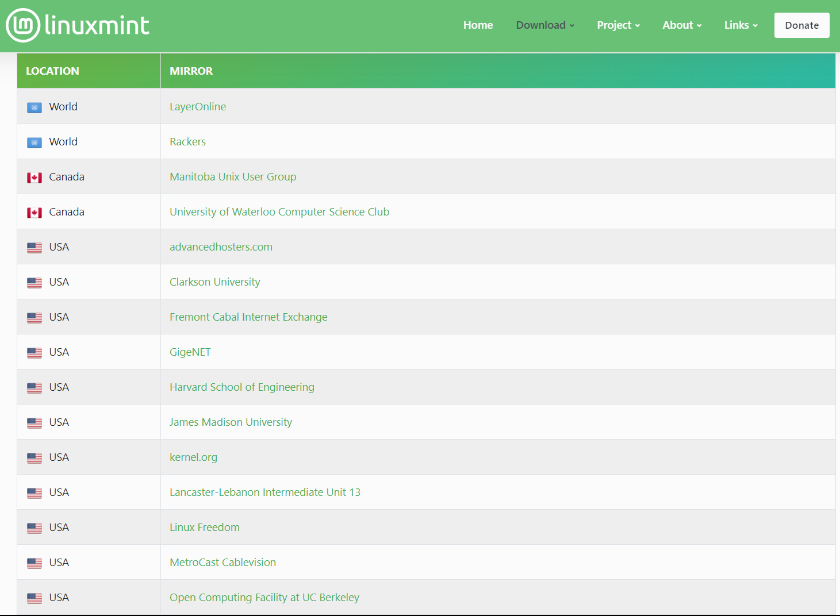This screenshot has height=616, width=840.
Task: Open the MetroCast Cablevision mirror
Action: coord(223,562)
